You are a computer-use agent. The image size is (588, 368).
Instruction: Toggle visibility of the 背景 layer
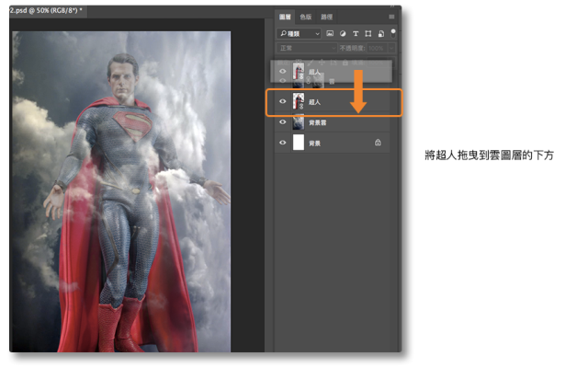(283, 143)
